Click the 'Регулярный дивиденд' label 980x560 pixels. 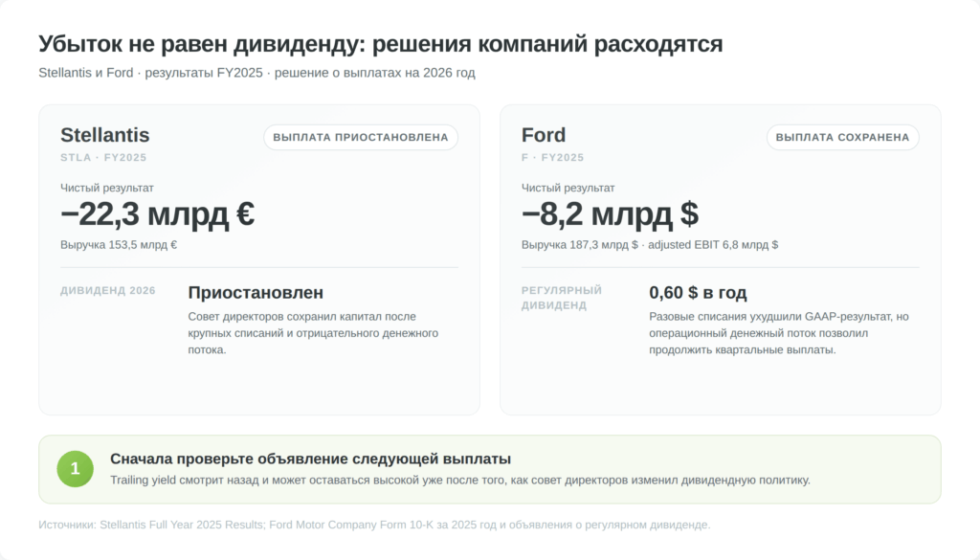pos(562,298)
